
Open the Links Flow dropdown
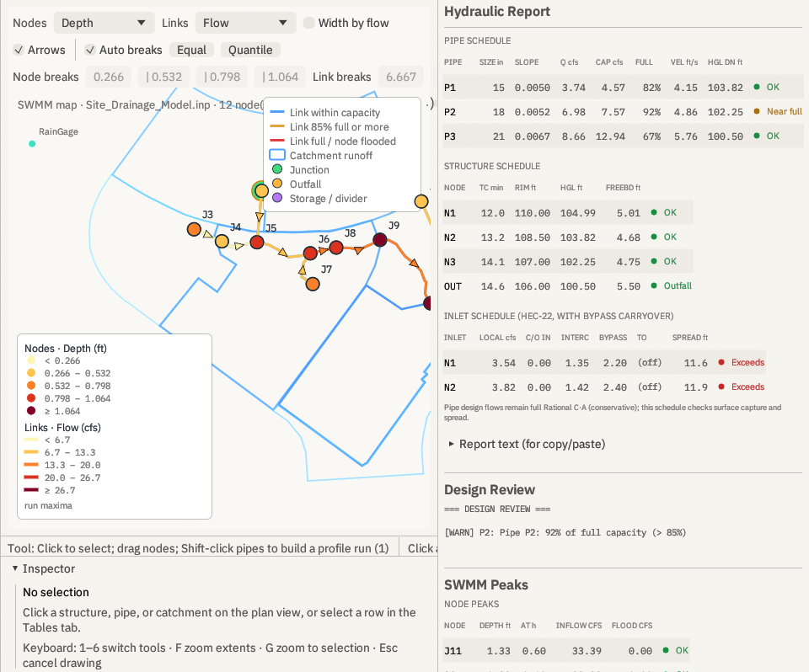(245, 23)
